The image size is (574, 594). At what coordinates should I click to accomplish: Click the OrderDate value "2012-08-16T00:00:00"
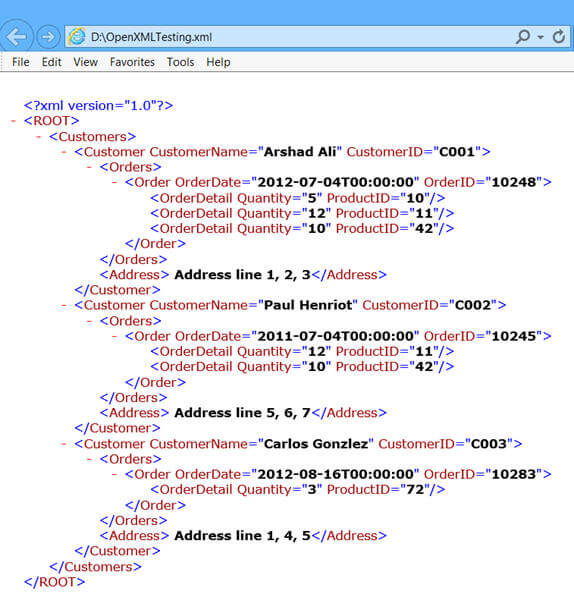336,474
